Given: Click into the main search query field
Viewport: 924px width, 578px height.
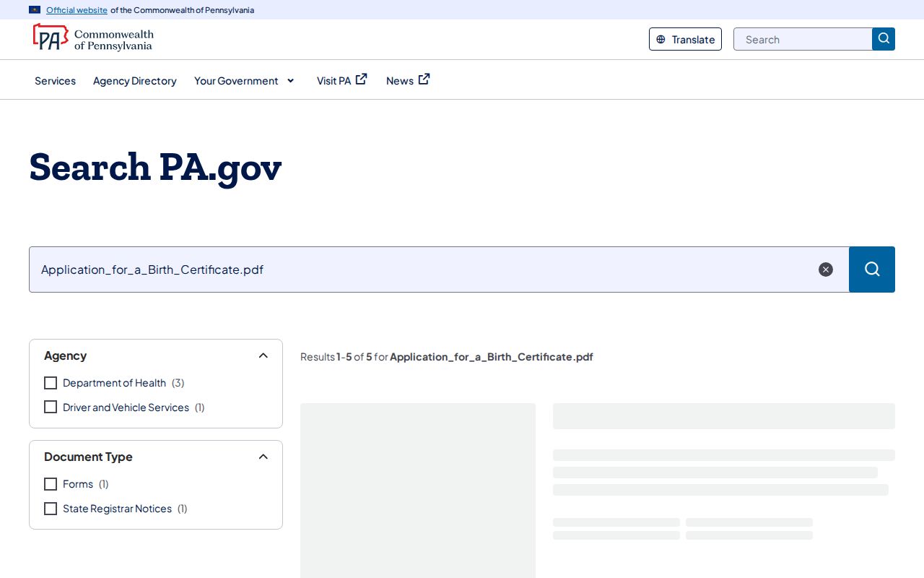Looking at the screenshot, I should pos(439,269).
